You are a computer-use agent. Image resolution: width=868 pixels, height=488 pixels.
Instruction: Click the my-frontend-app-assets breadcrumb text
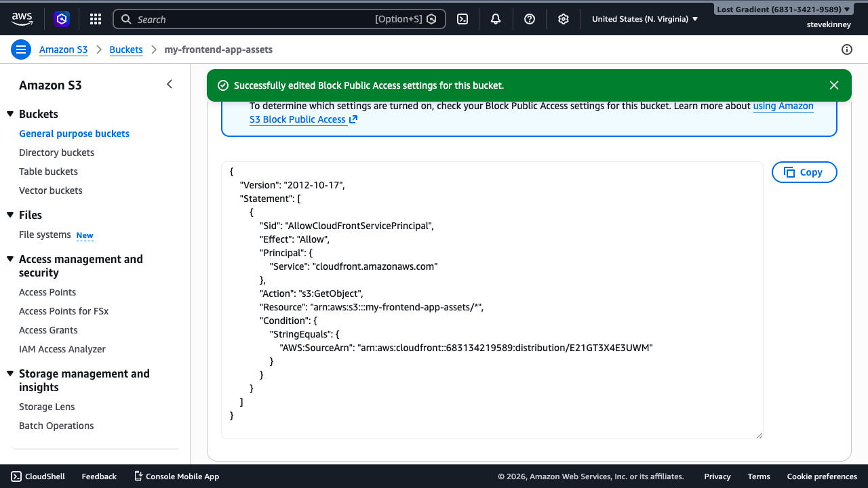[x=218, y=49]
